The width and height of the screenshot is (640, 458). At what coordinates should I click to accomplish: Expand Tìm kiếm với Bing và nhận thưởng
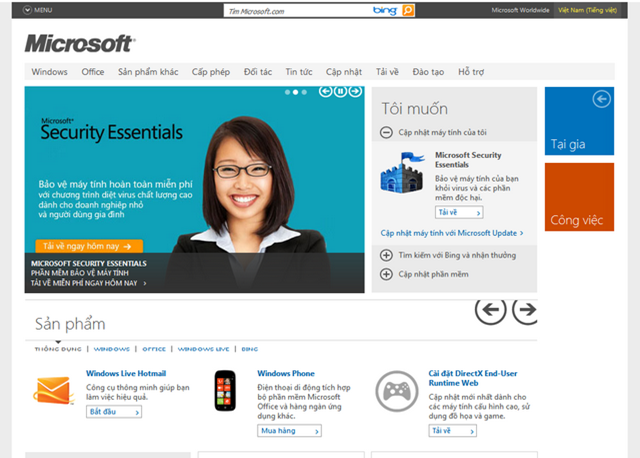click(386, 255)
